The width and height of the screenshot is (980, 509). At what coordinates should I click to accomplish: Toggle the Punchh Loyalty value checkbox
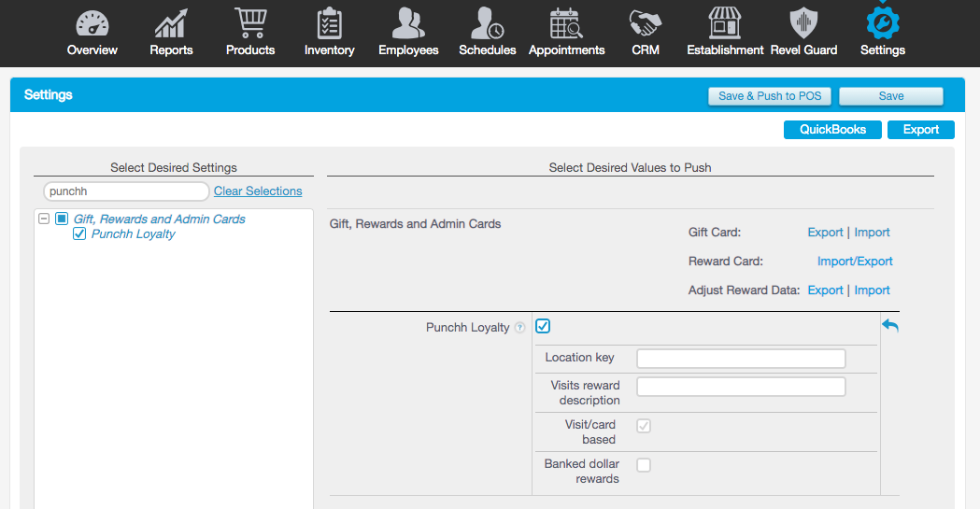coord(543,326)
